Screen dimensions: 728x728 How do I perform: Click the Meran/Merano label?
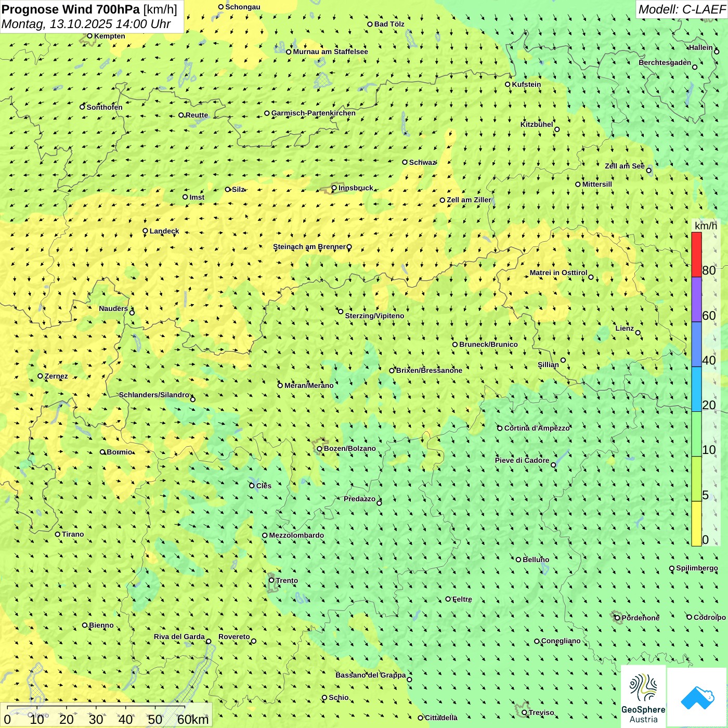tap(309, 385)
